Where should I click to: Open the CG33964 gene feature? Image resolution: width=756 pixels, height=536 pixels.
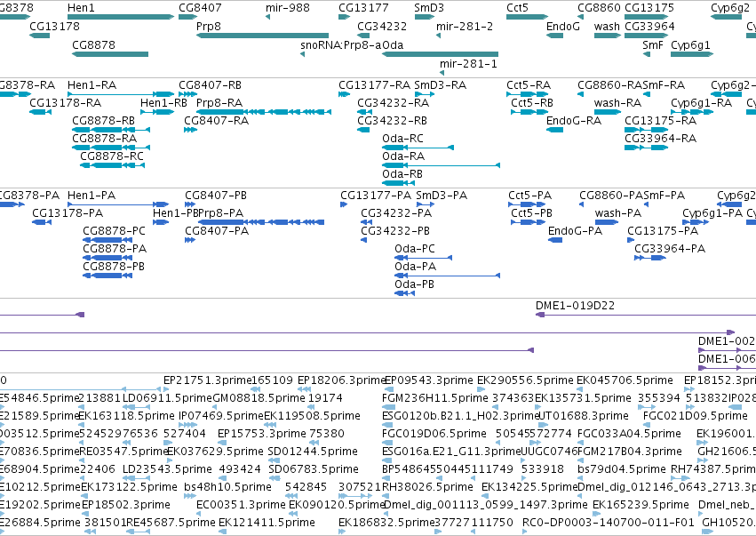(647, 36)
